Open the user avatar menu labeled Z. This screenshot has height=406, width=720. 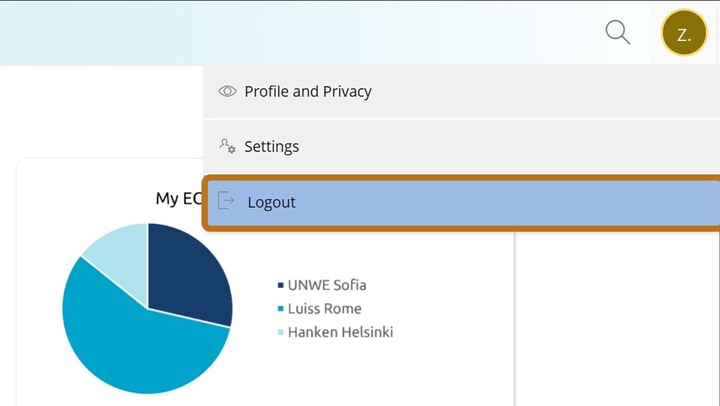click(x=684, y=34)
